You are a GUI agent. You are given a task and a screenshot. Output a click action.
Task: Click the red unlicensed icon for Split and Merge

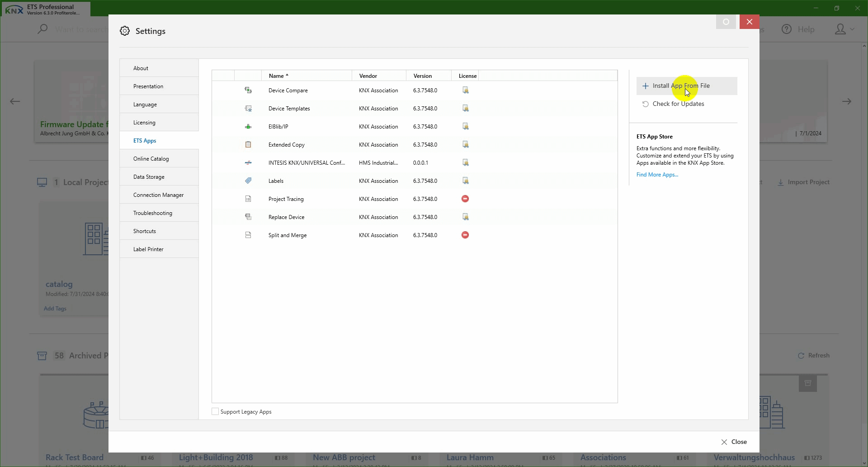465,235
